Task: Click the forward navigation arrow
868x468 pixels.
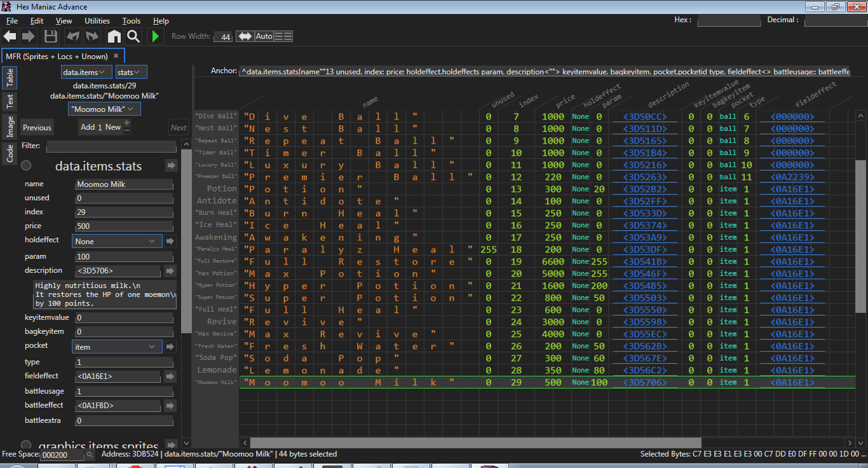Action: click(x=29, y=36)
